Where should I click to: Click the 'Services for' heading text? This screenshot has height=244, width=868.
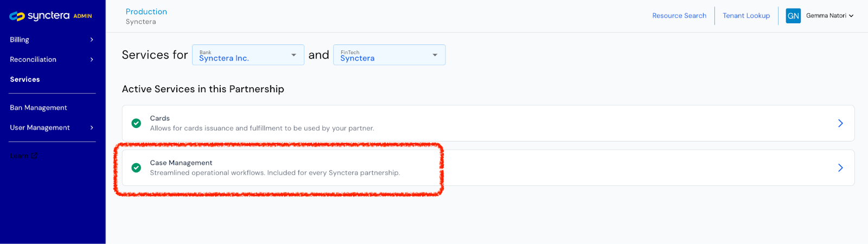pos(155,55)
